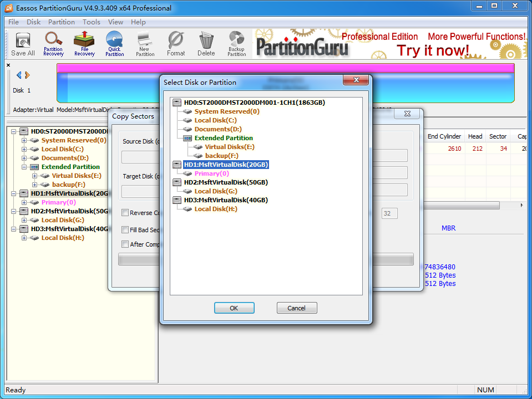Click the PartitionGuru app icon in title bar
This screenshot has height=399, width=532.
(8, 8)
